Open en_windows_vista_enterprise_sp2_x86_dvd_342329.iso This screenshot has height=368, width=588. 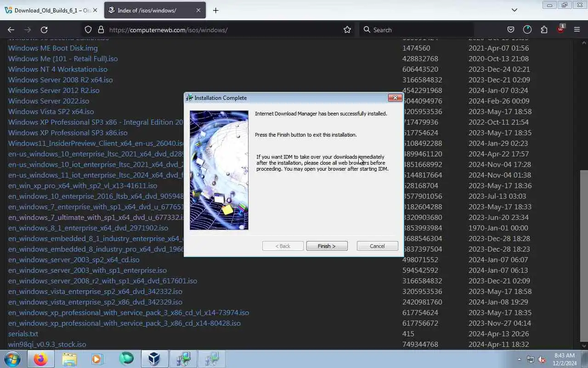coord(95,302)
